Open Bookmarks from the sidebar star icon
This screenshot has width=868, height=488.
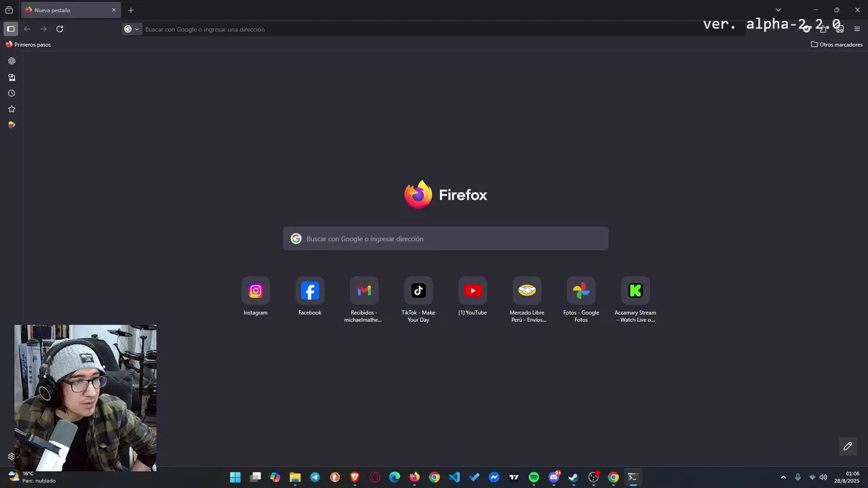12,109
